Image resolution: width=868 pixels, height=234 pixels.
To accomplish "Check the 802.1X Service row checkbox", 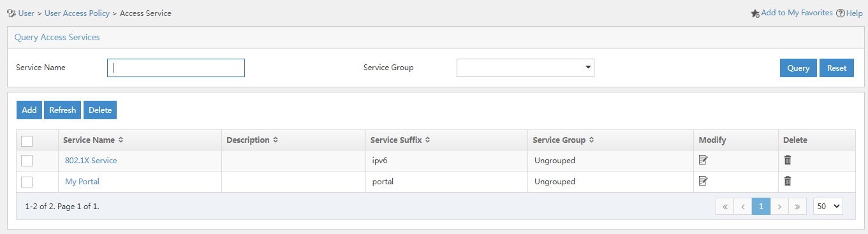I will (27, 161).
